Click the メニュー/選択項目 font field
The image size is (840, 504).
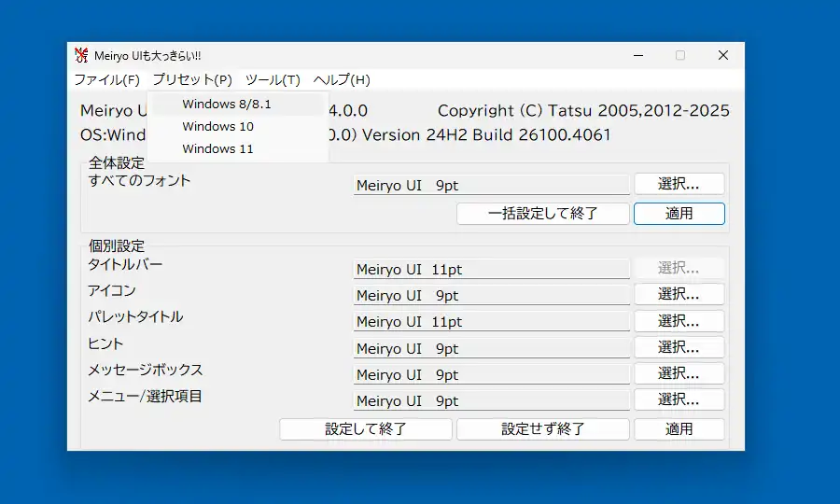[491, 401]
